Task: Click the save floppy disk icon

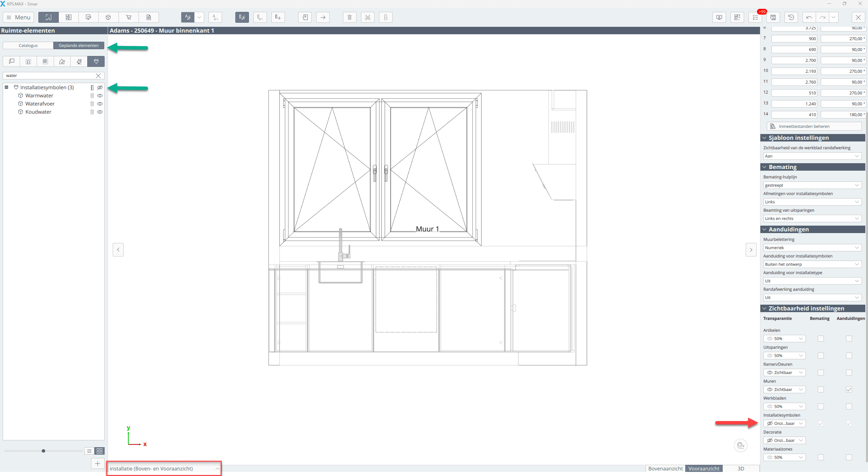Action: pyautogui.click(x=773, y=17)
